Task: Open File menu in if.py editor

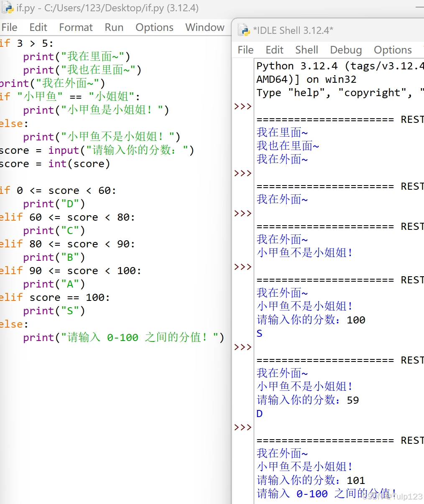Action: point(9,28)
